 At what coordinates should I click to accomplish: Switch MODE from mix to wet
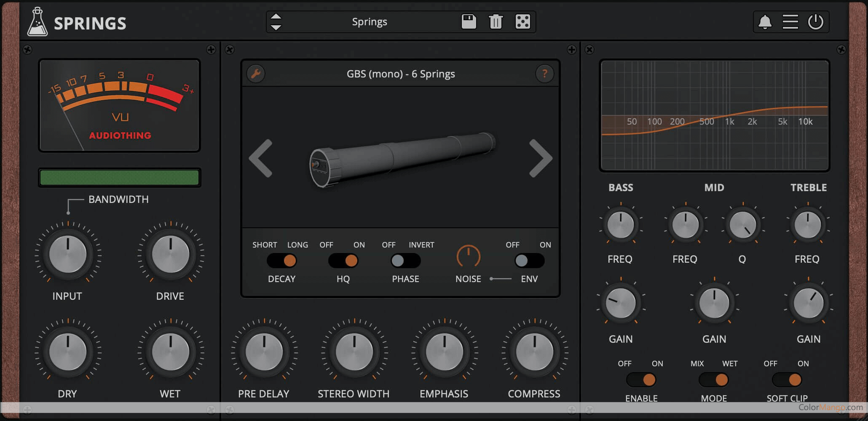714,380
